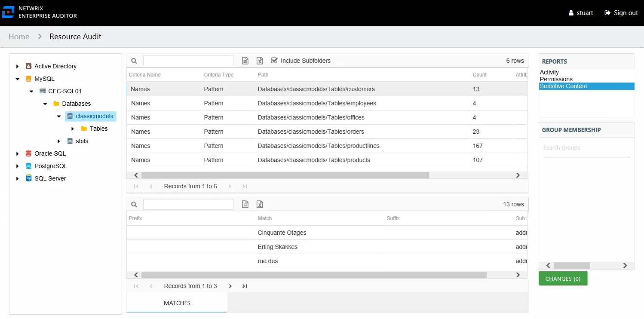Viewport: 644px width, 319px height.
Task: Click Group Membership horizontal scrollbar
Action: click(x=572, y=266)
